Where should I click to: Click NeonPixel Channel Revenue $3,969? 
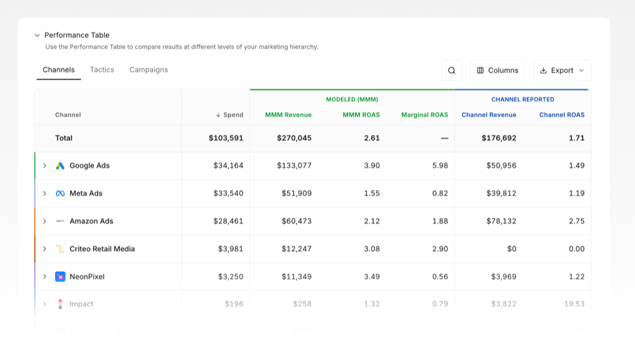coord(504,276)
